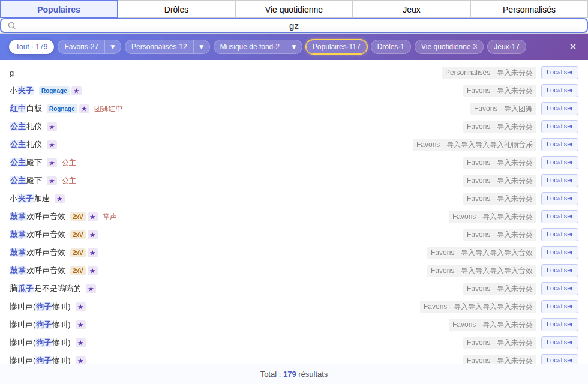Click the search magnifier icon
This screenshot has width=588, height=384.
pos(12,25)
